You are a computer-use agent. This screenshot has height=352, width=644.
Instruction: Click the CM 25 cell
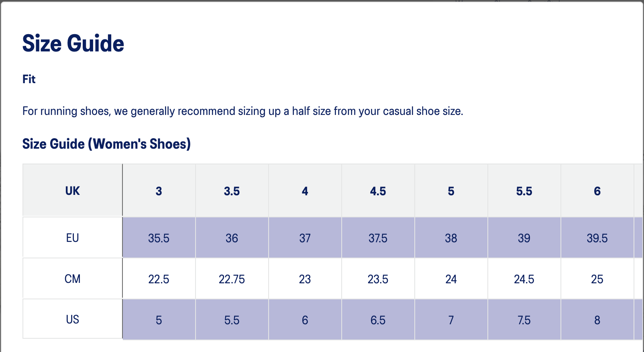(597, 279)
